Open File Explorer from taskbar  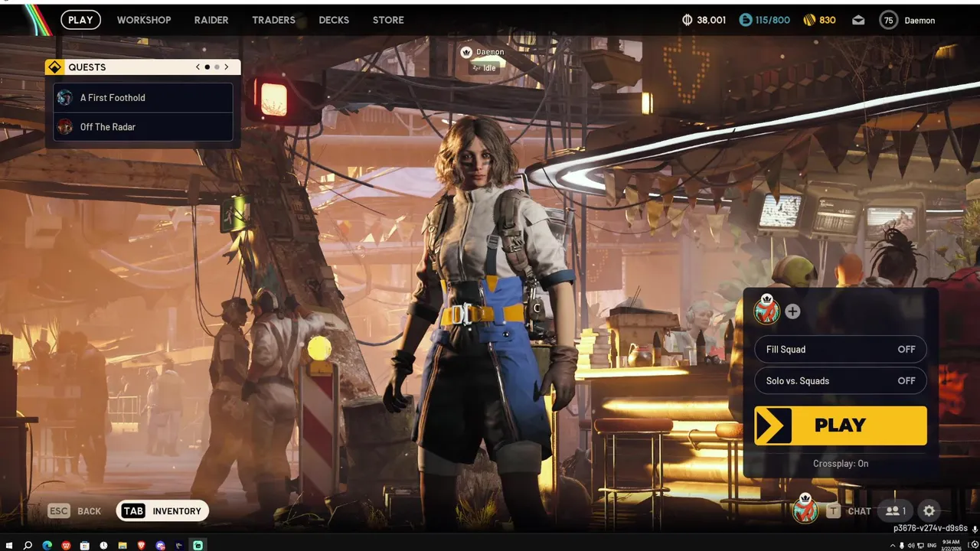click(x=122, y=546)
